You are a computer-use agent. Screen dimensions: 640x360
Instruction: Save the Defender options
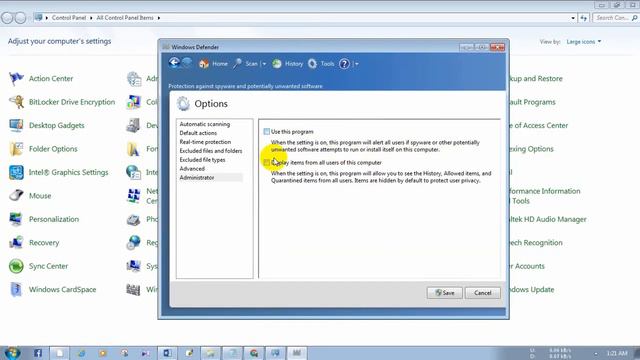pos(444,293)
